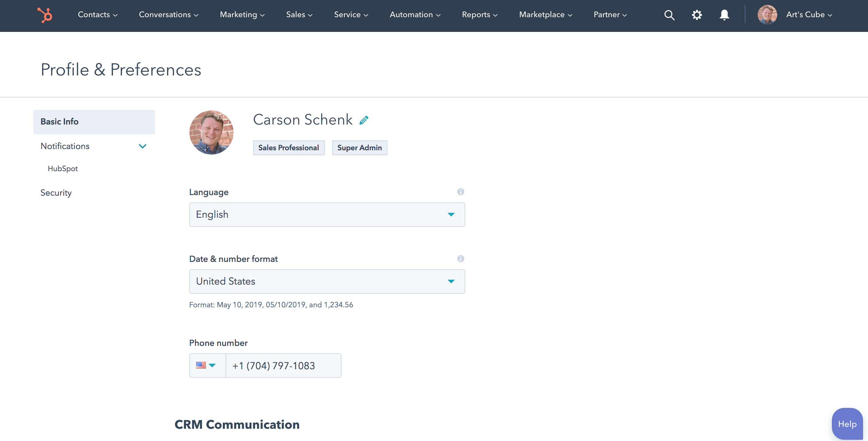Navigate to the HubSpot notifications subsection
868x441 pixels.
(x=63, y=169)
